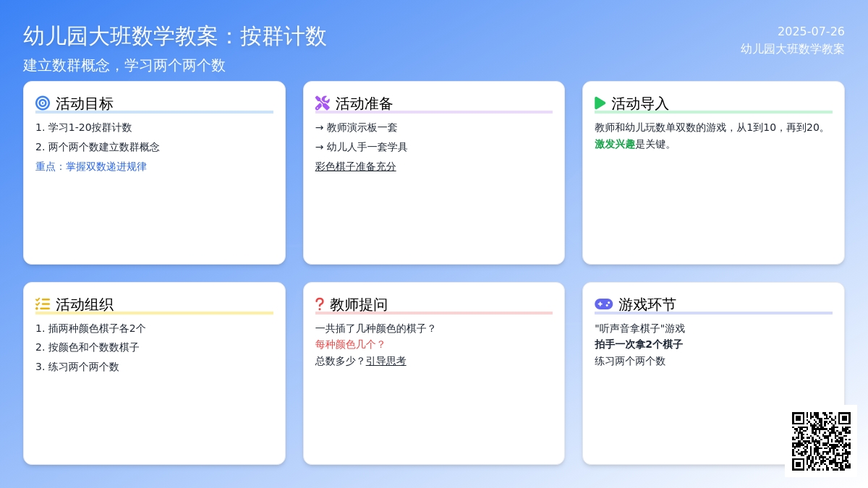Screen dimensions: 868x488
Task: Click the blue text 重点：掌握双数递进规律
Action: (91, 166)
